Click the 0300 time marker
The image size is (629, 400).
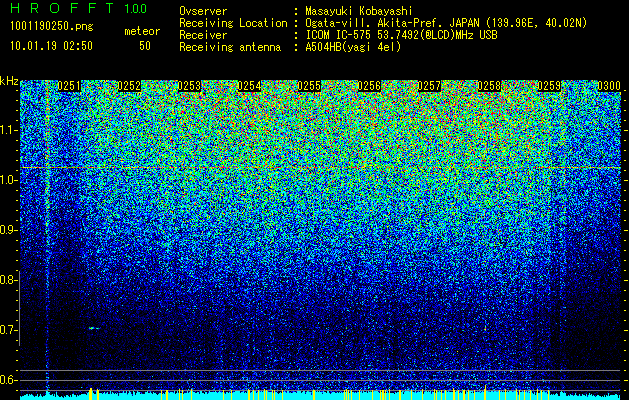pos(609,86)
